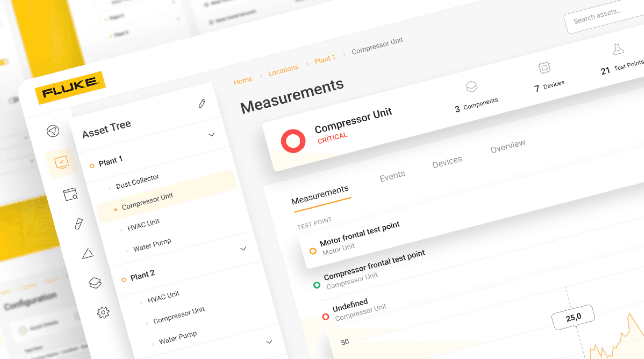Click green status ring of Compressor frontal test point
Image resolution: width=644 pixels, height=359 pixels.
317,285
